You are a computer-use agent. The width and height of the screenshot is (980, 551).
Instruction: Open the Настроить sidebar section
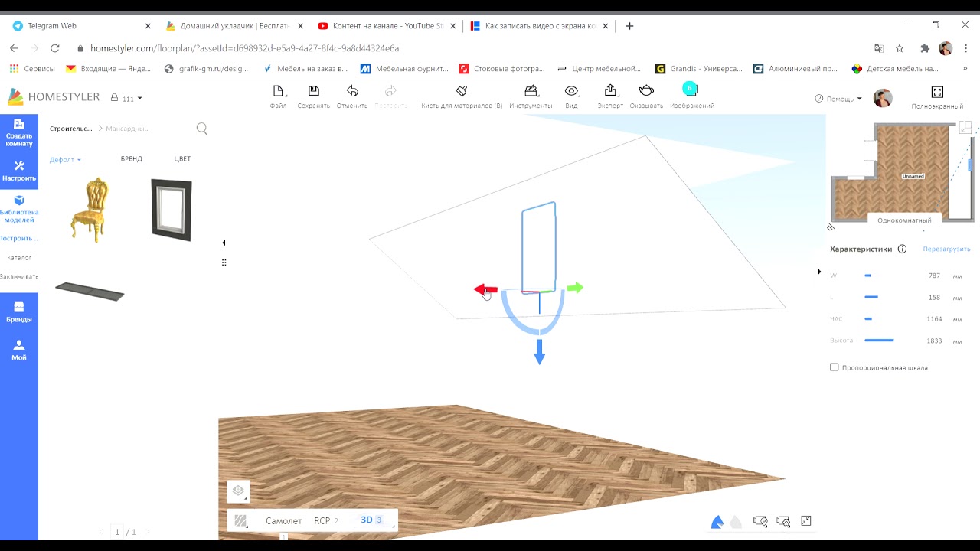tap(19, 171)
